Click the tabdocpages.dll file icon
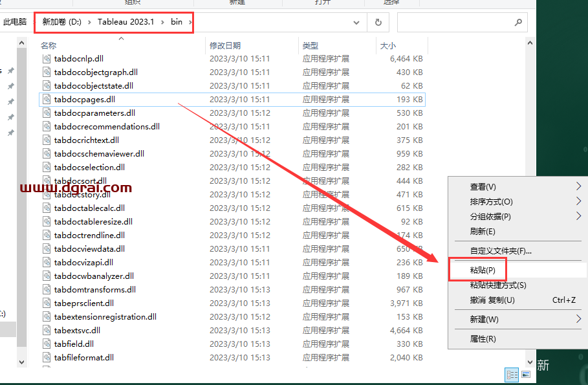The height and width of the screenshot is (385, 588). pos(47,100)
